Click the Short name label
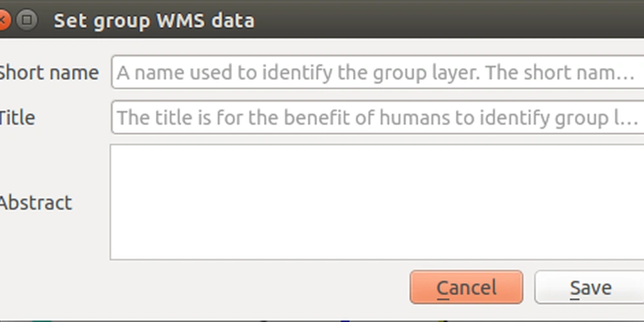Viewport: 644px width, 322px height. [x=48, y=73]
